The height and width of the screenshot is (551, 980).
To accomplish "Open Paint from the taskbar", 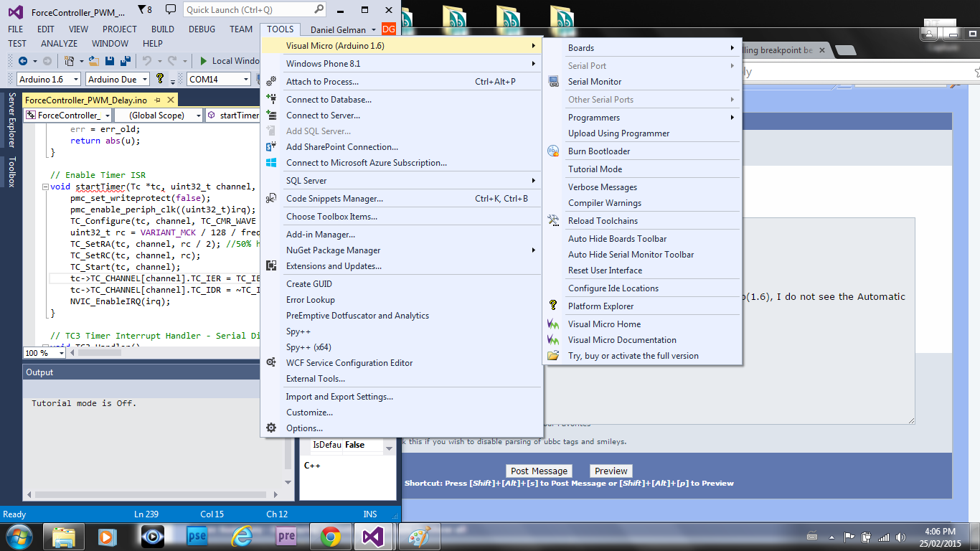I will click(419, 537).
